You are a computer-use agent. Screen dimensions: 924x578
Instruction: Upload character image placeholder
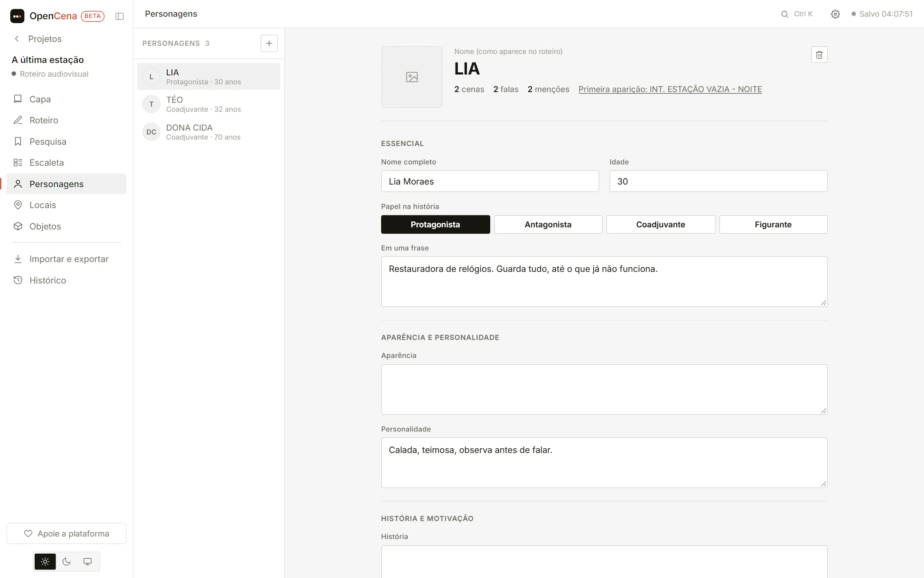(x=412, y=77)
